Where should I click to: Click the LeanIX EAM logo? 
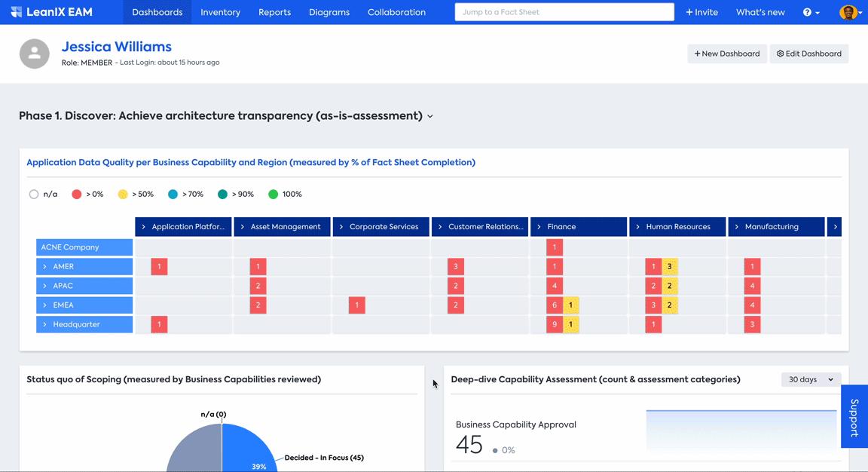(51, 12)
